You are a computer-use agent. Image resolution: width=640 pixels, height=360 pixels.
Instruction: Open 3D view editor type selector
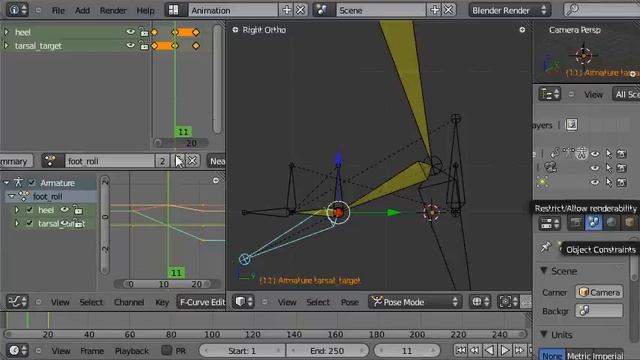click(x=244, y=302)
